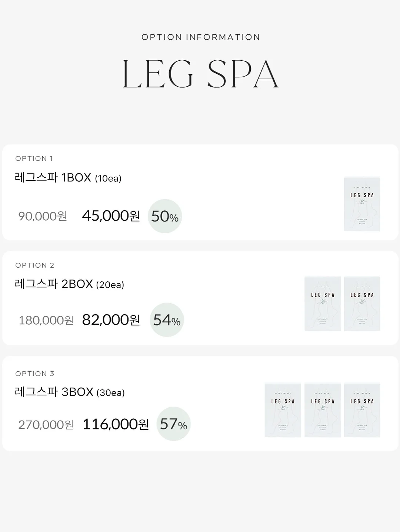Click the 50% discount badge
The image size is (400, 532).
pos(165,216)
